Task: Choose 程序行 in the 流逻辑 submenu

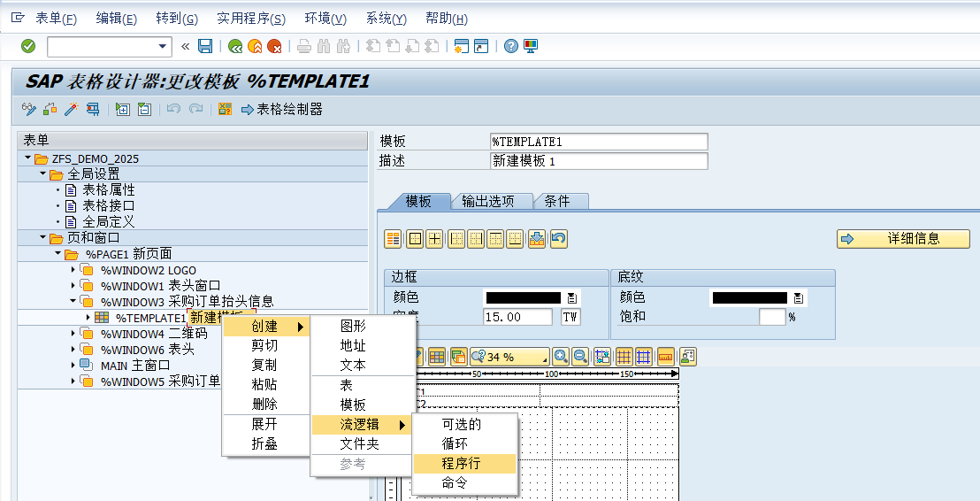Action: click(464, 464)
